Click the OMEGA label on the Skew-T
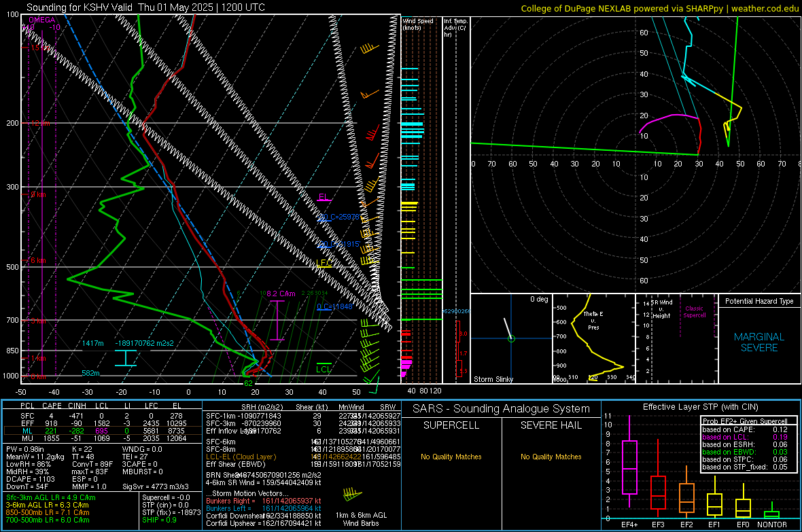The width and height of the screenshot is (802, 532). coord(42,20)
